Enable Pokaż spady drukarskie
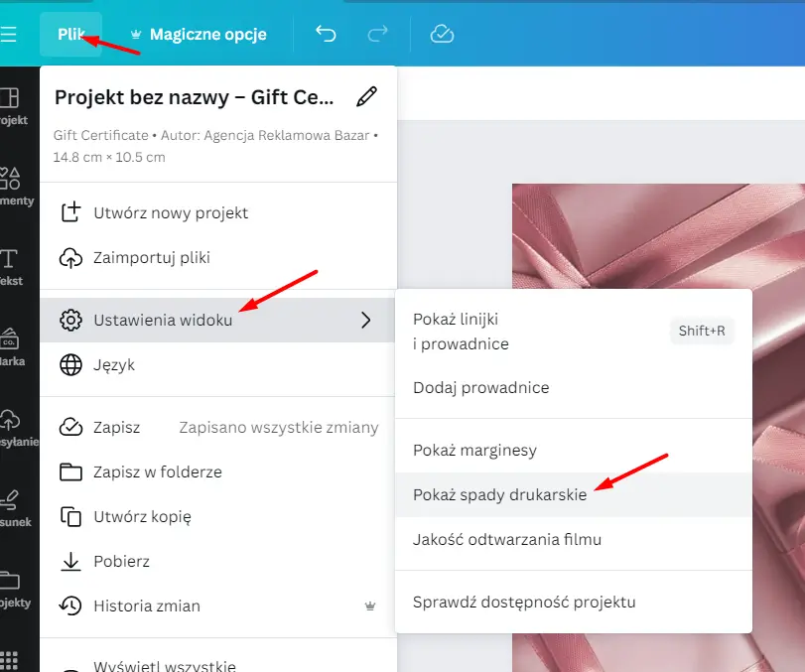The image size is (805, 672). point(499,494)
